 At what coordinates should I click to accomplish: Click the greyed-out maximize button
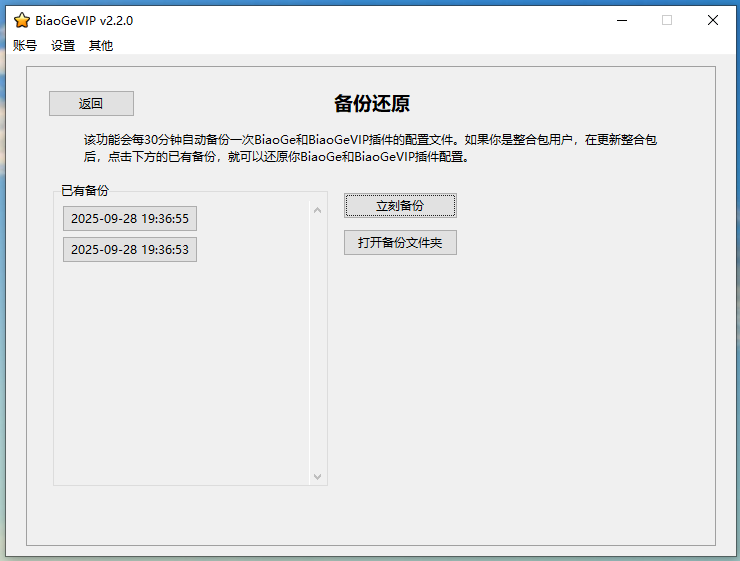[x=667, y=20]
